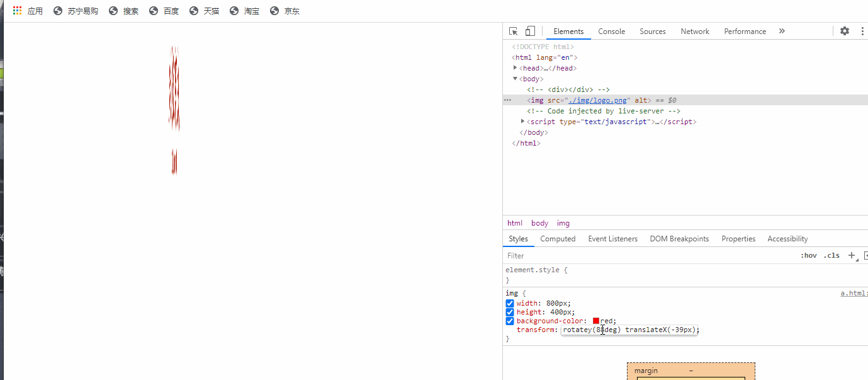Image resolution: width=868 pixels, height=380 pixels.
Task: Open the 淘宝 bookmark
Action: point(244,11)
